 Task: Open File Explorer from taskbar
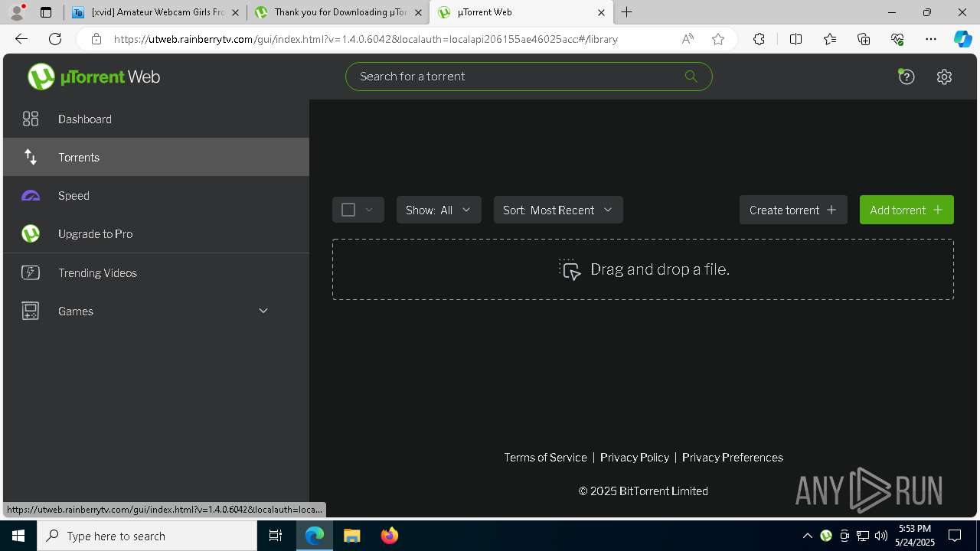tap(351, 536)
